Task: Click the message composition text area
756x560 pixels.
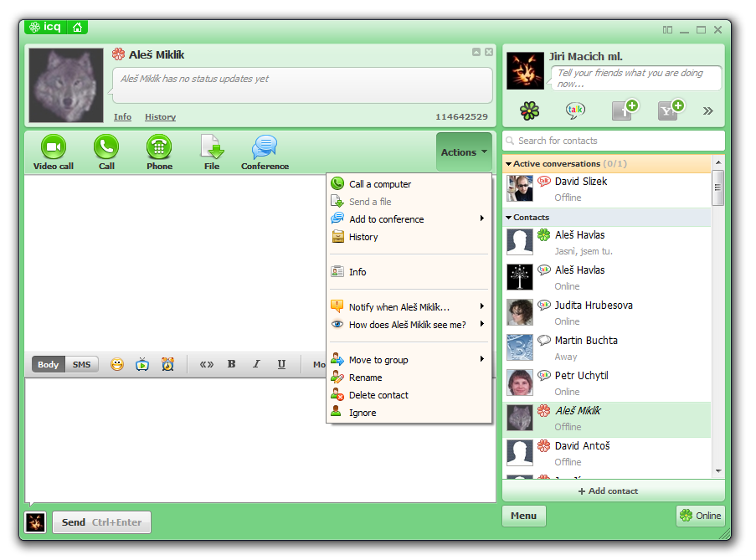Action: pyautogui.click(x=260, y=439)
